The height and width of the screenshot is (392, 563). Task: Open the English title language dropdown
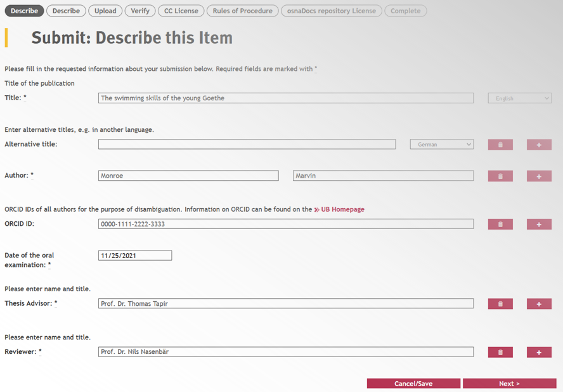(519, 98)
